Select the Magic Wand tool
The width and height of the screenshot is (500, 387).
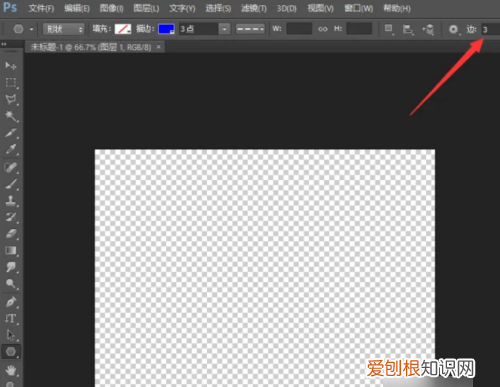point(11,116)
